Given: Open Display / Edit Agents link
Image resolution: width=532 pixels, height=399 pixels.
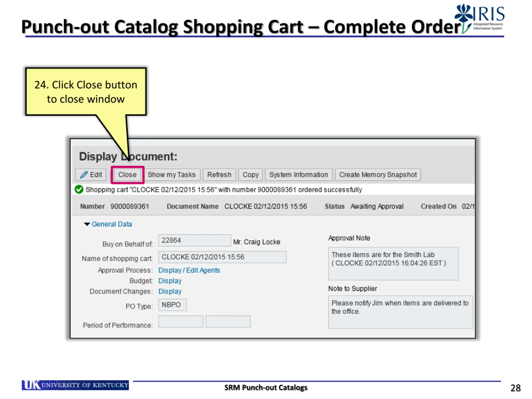Looking at the screenshot, I should (x=189, y=270).
